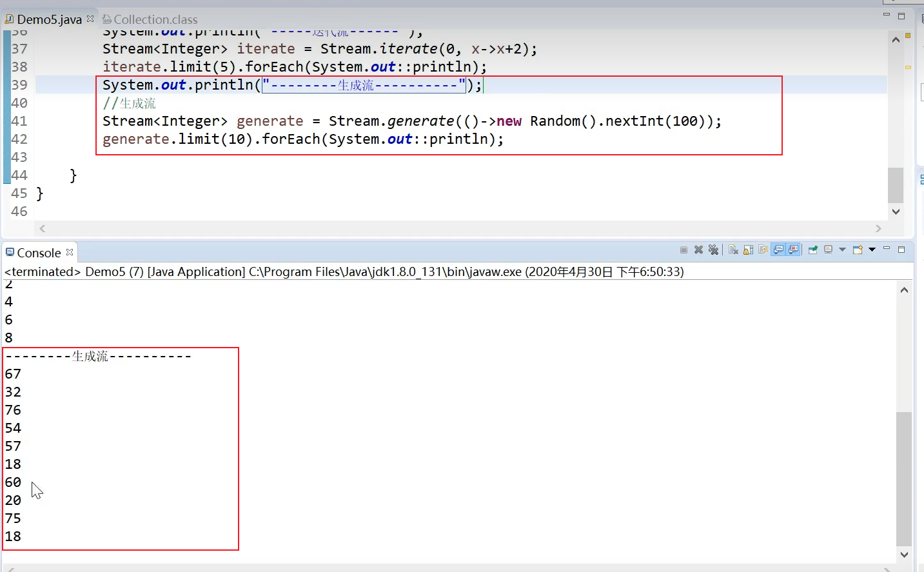Toggle show console when standard error changes
Image resolution: width=924 pixels, height=572 pixels.
coord(794,250)
